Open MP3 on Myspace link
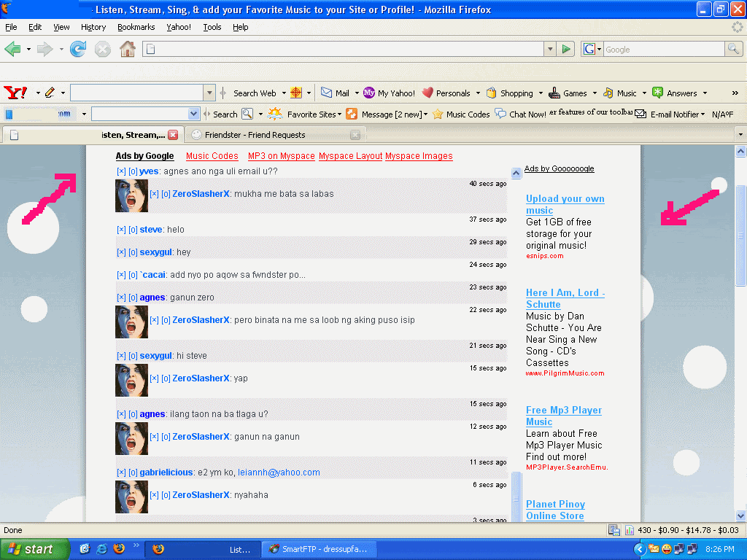The width and height of the screenshot is (747, 560). click(x=281, y=156)
